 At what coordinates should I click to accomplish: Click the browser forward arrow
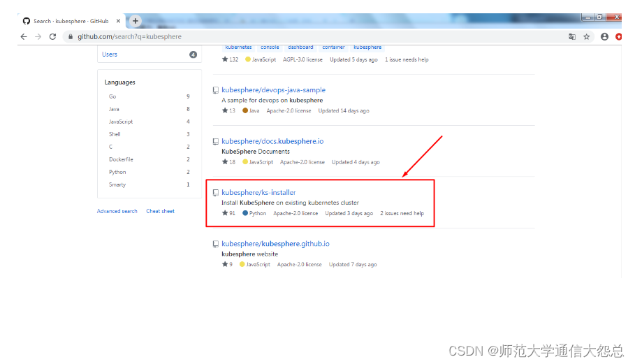pos(38,36)
